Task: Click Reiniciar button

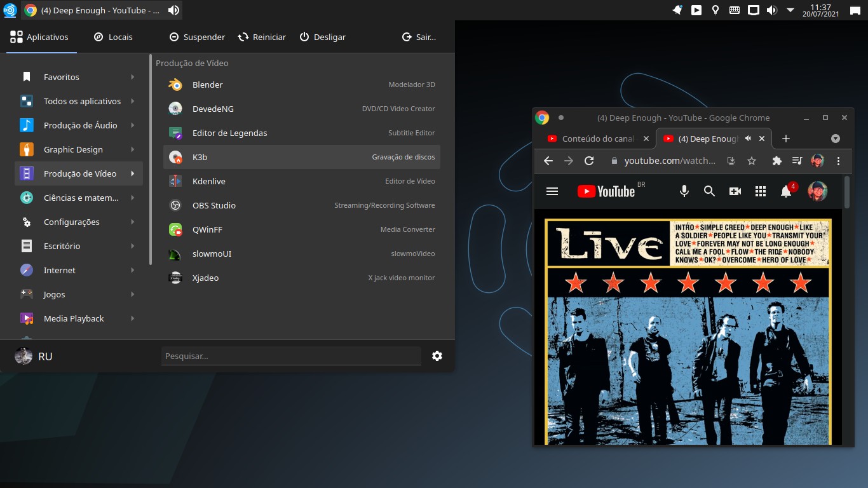Action: pos(262,37)
